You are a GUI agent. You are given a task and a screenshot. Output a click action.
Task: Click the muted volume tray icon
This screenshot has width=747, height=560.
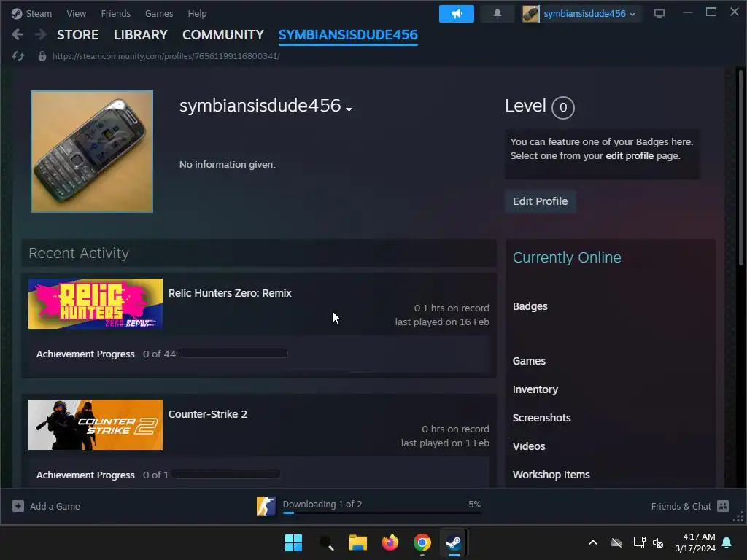pos(658,542)
